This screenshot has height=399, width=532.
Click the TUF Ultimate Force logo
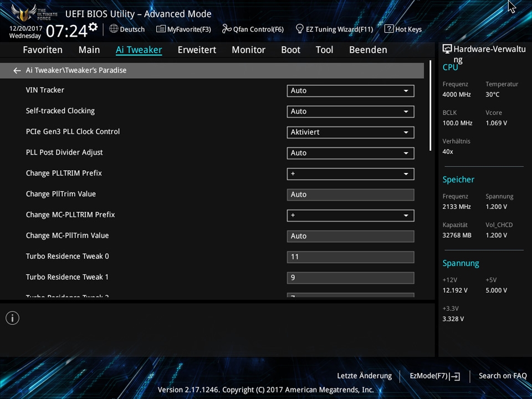[34, 13]
